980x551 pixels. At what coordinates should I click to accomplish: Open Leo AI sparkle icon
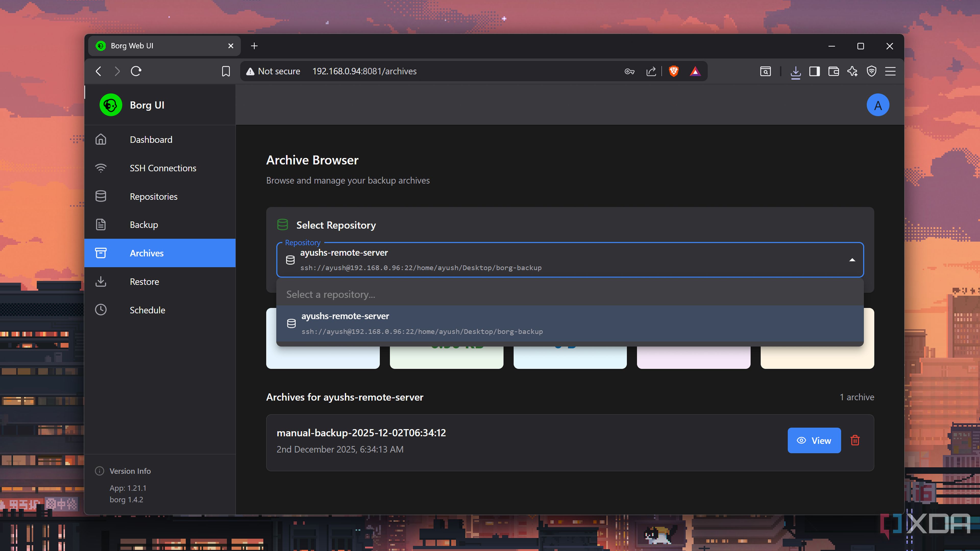(x=852, y=71)
